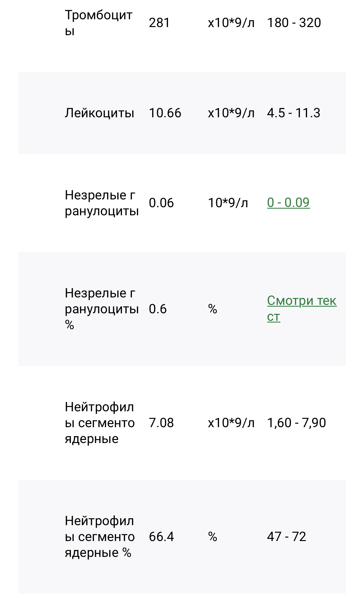Screen dimensions: 364x602
Task: Click the unit 10*9/л beside 0.06
Action: tap(228, 203)
